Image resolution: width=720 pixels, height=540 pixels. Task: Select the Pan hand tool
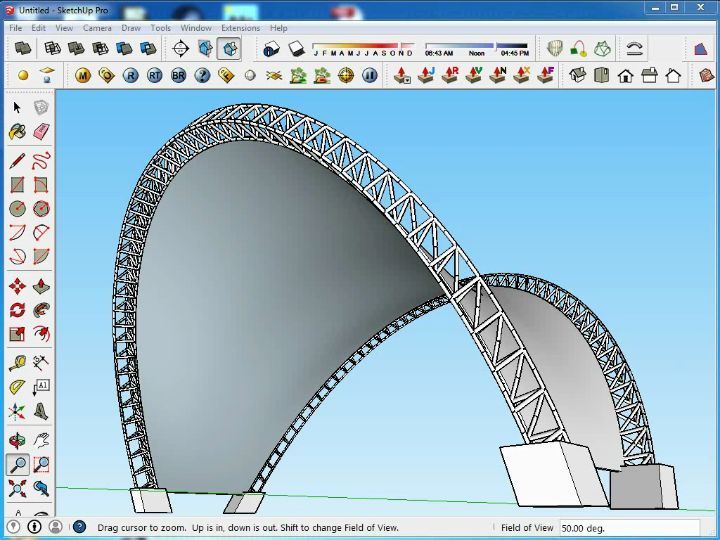click(41, 441)
